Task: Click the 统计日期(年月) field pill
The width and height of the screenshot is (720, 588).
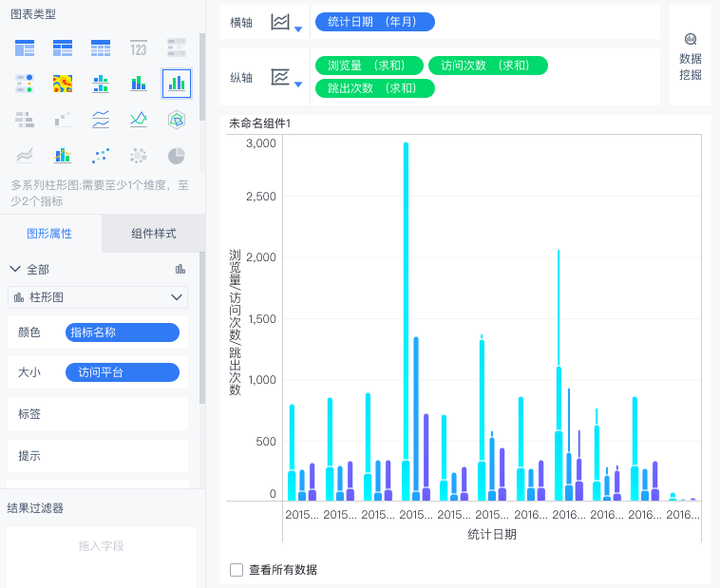Action: pyautogui.click(x=375, y=22)
